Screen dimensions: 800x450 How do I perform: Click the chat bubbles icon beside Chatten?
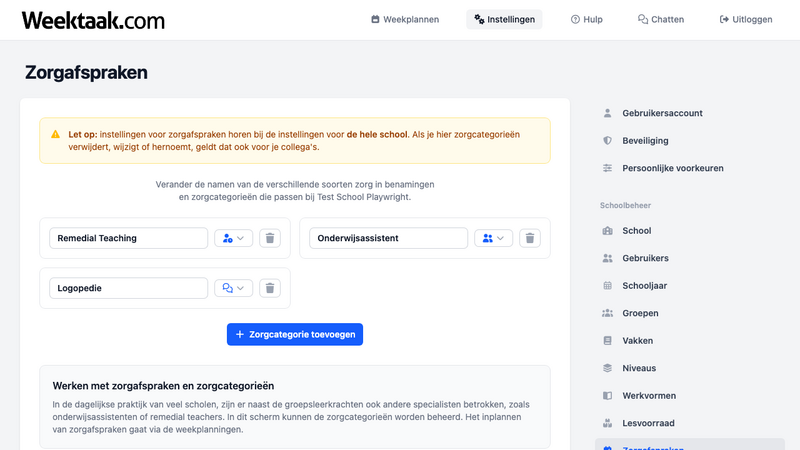[643, 19]
